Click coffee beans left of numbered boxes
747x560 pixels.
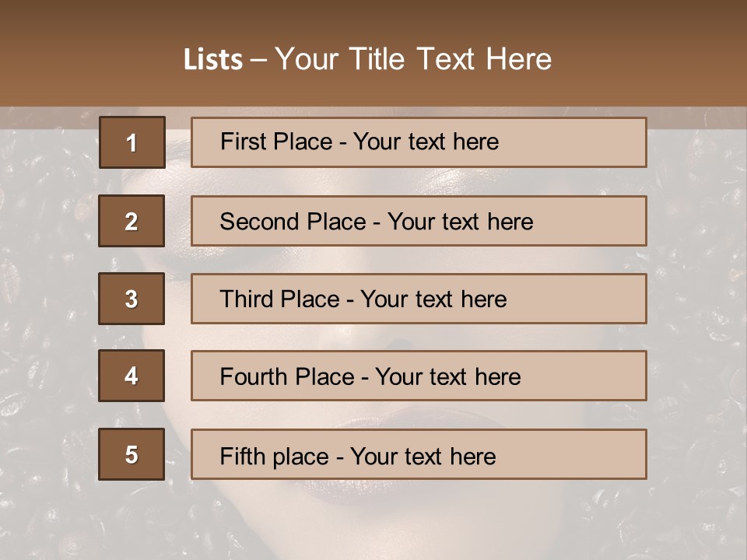point(47,311)
